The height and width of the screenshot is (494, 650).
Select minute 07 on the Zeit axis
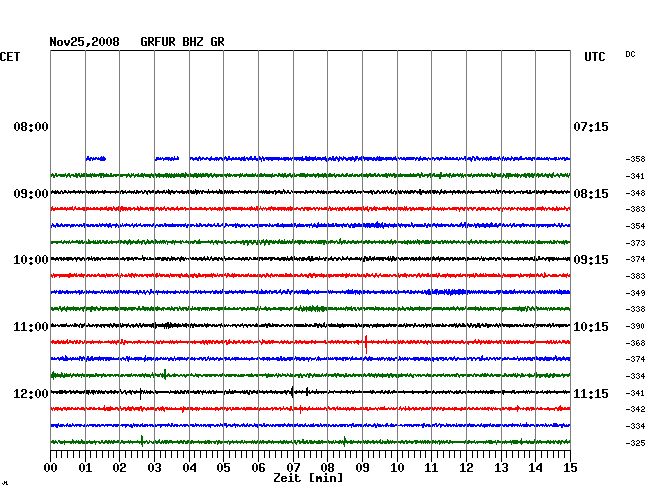(x=293, y=468)
